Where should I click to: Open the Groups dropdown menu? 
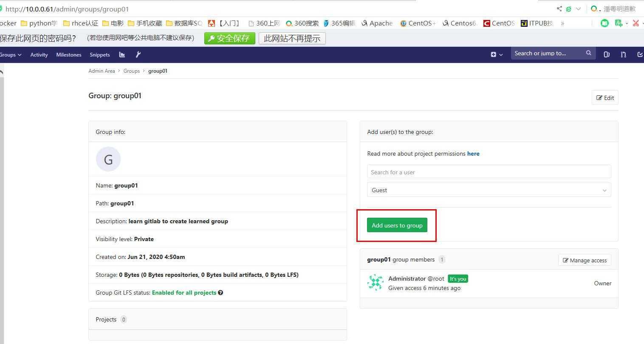pos(11,54)
